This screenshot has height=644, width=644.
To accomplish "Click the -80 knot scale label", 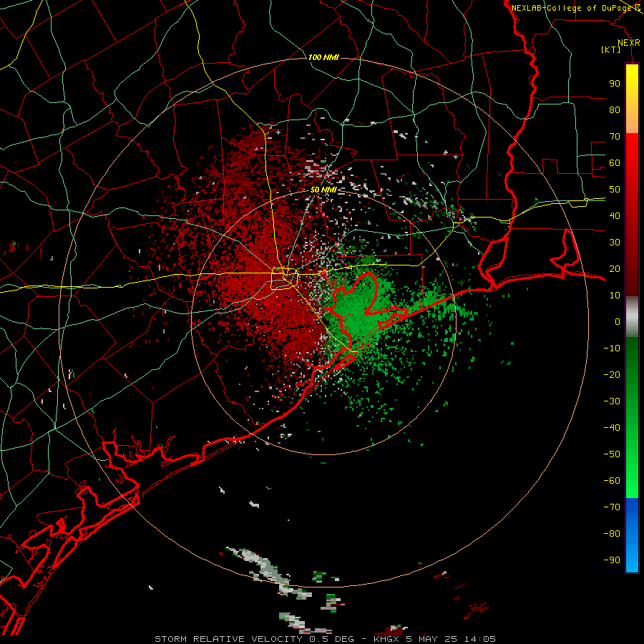I will coord(612,534).
